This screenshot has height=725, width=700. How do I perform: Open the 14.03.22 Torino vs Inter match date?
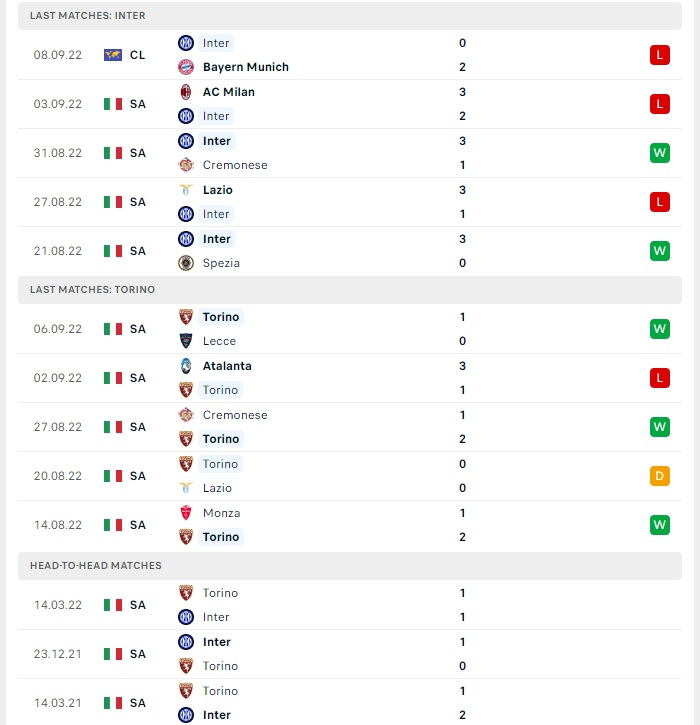click(x=58, y=605)
